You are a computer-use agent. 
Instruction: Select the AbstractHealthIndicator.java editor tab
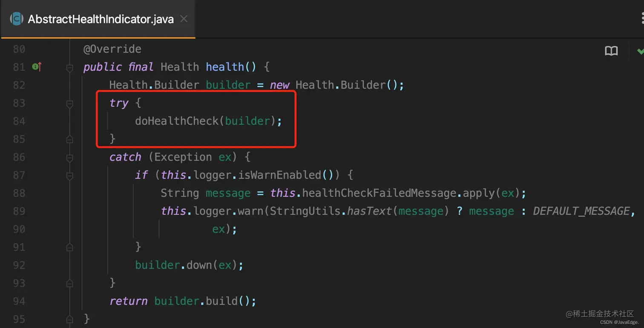(x=98, y=19)
